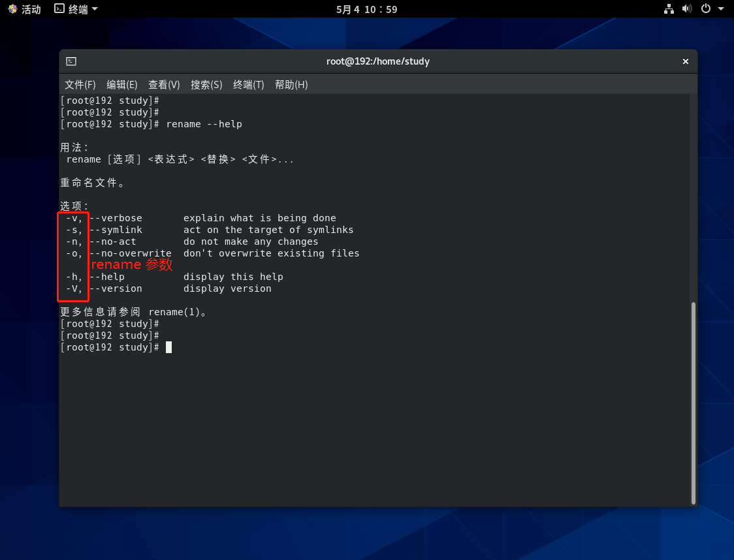Open the 编辑(E) menu
The image size is (734, 560).
(122, 85)
